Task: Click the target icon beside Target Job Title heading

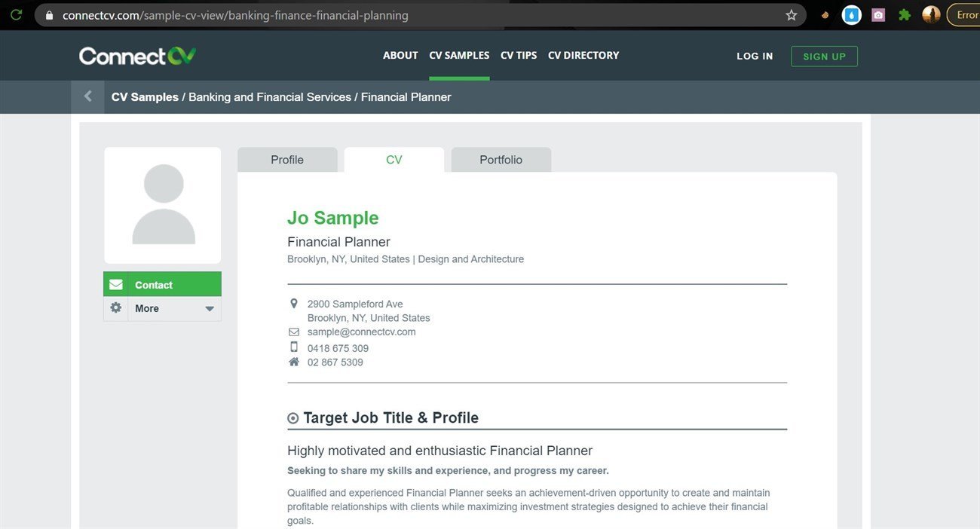Action: coord(292,417)
